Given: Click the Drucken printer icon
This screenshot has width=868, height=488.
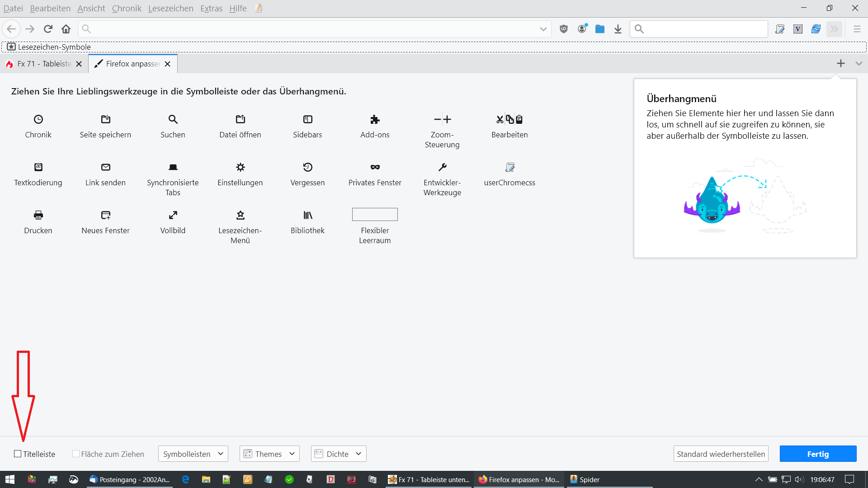Looking at the screenshot, I should click(x=38, y=215).
